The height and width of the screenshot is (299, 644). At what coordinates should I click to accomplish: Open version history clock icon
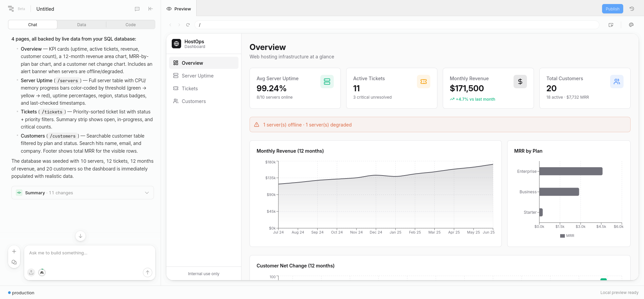coord(632,9)
